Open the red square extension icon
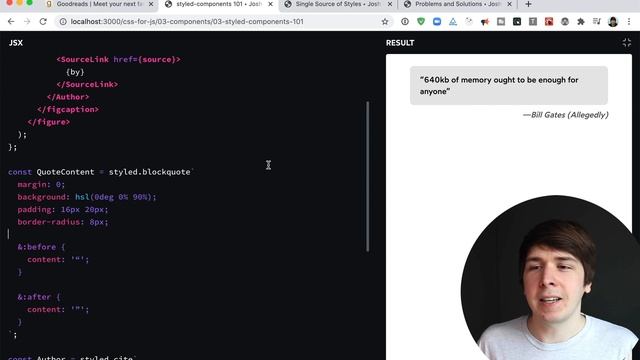The width and height of the screenshot is (640, 360). [549, 22]
